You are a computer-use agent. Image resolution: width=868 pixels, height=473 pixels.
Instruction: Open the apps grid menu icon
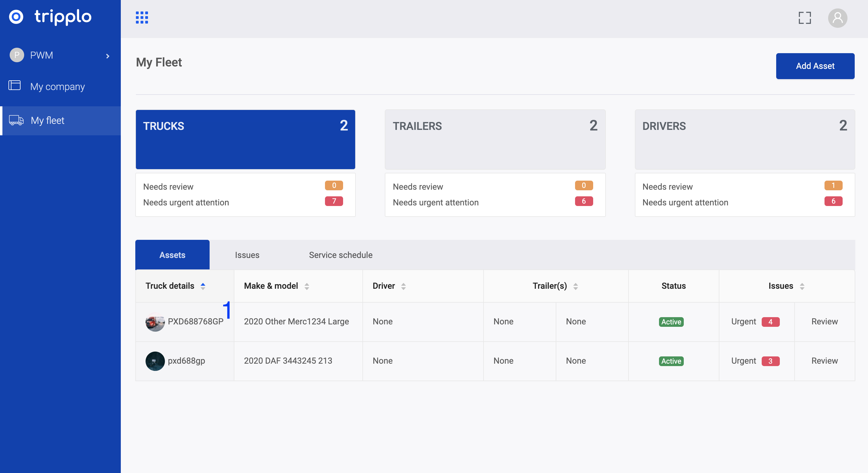[x=142, y=18]
